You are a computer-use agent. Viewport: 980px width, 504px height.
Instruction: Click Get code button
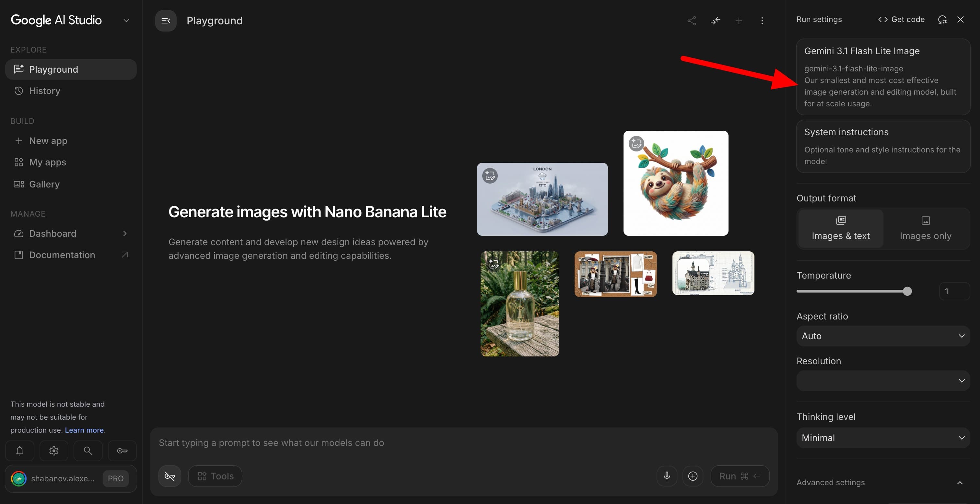[x=901, y=19]
